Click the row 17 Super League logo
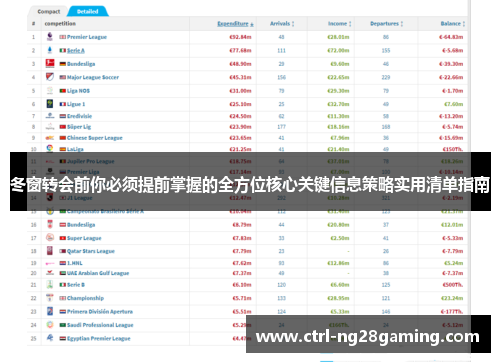The image size is (500, 362). point(50,237)
